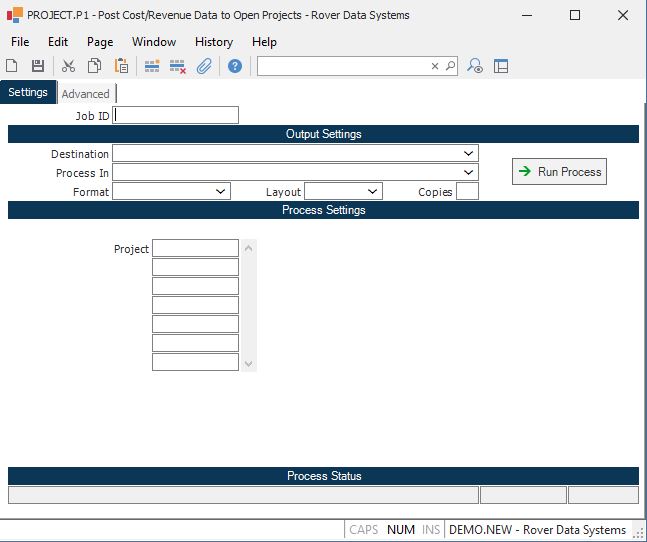647x542 pixels.
Task: Switch to the Advanced tab
Action: point(86,94)
